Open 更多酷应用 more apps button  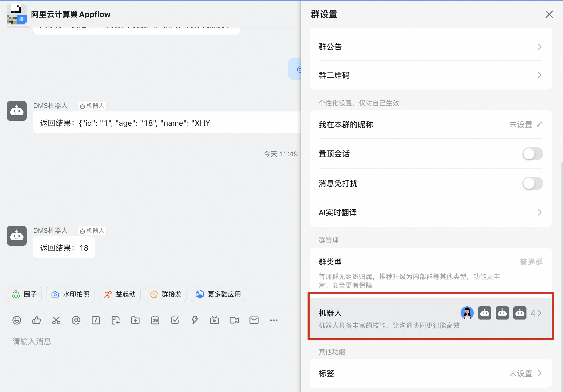[x=218, y=294]
